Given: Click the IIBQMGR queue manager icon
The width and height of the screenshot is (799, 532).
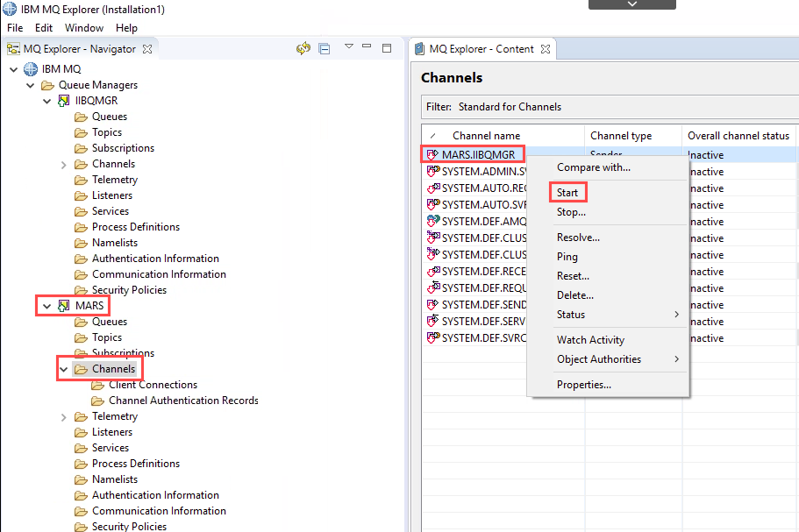Looking at the screenshot, I should pos(64,101).
